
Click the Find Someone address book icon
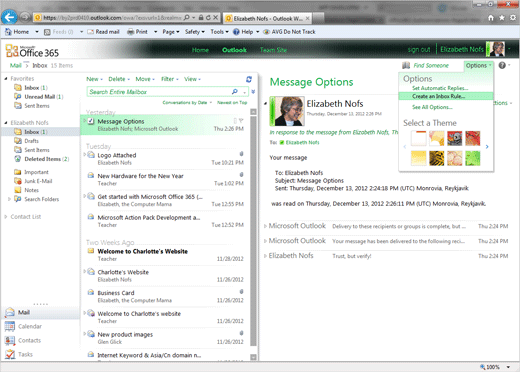coord(406,65)
